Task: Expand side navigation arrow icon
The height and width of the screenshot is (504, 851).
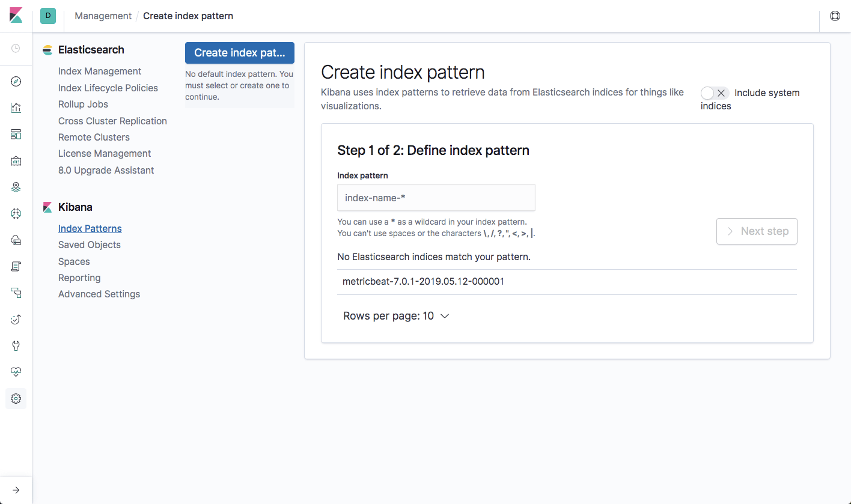Action: click(16, 490)
